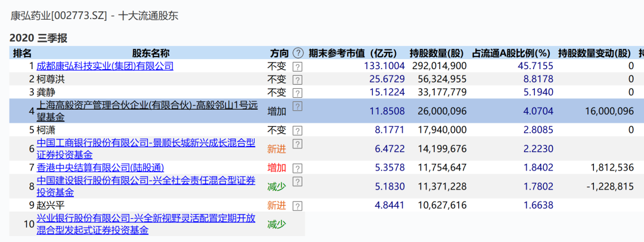The width and height of the screenshot is (644, 242).
Task: Click the help icon in 香港中央结算 row
Action: point(298,168)
